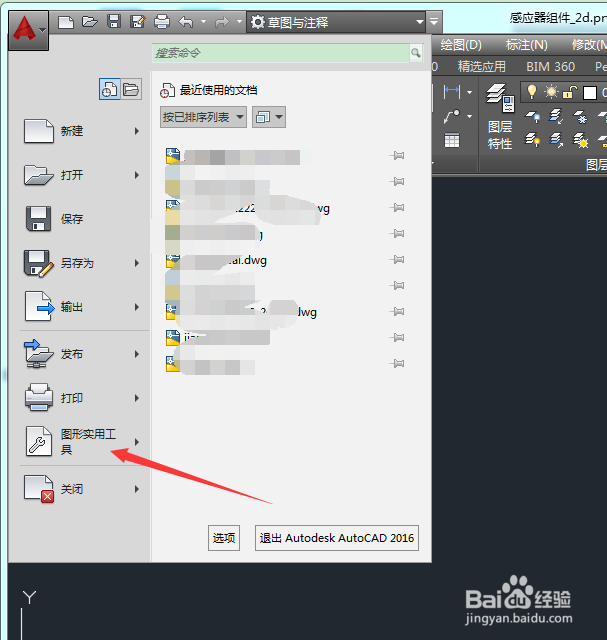Pin the last recent document in list
Viewport: 607px width, 640px height.
[397, 363]
